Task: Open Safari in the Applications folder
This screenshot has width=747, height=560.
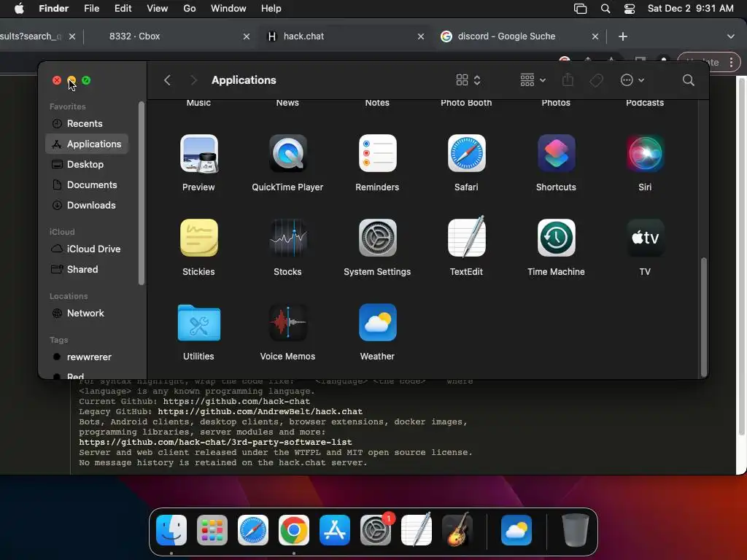Action: point(466,153)
